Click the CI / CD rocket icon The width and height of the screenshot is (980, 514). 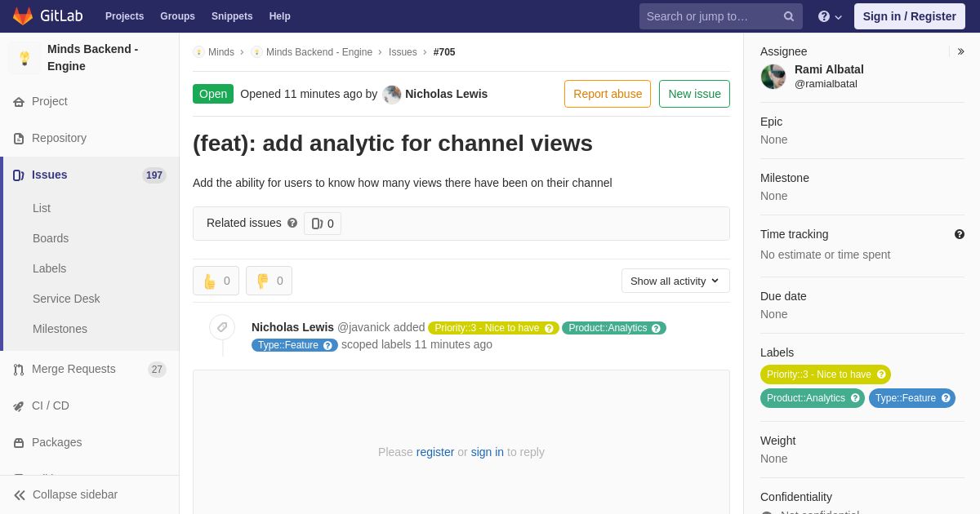click(x=19, y=406)
